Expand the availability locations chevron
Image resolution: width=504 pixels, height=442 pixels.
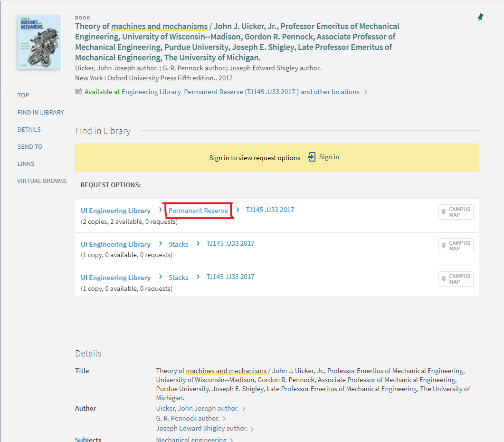[366, 92]
